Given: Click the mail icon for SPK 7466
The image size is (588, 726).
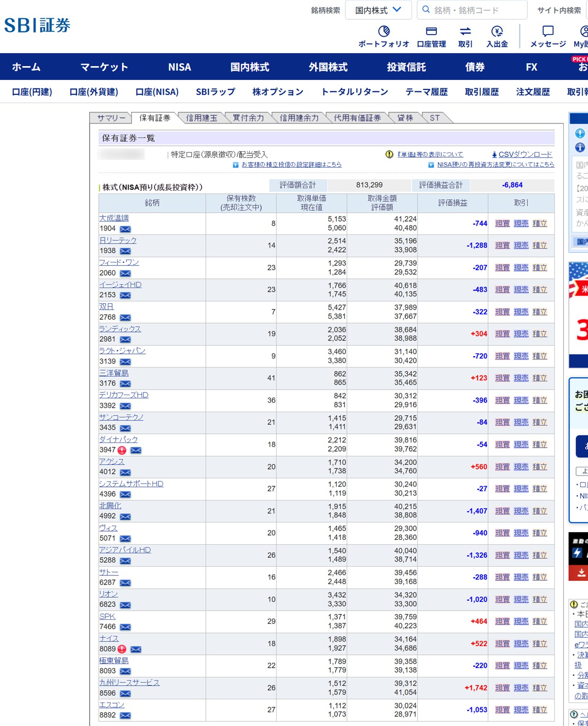Looking at the screenshot, I should (125, 627).
